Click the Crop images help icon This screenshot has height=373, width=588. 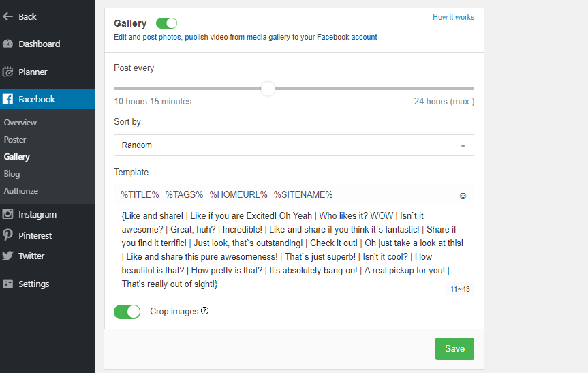(x=204, y=312)
